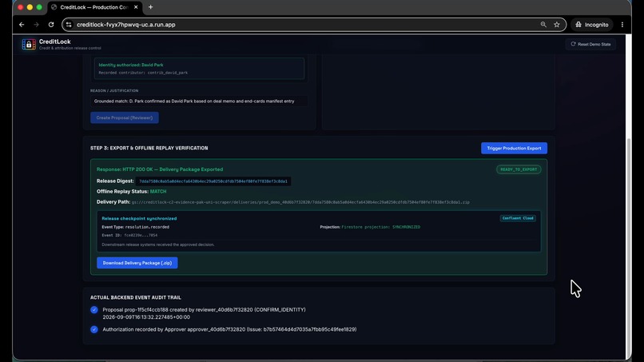Click the page vertical scrollbar
The height and width of the screenshot is (362, 644).
pos(628,249)
